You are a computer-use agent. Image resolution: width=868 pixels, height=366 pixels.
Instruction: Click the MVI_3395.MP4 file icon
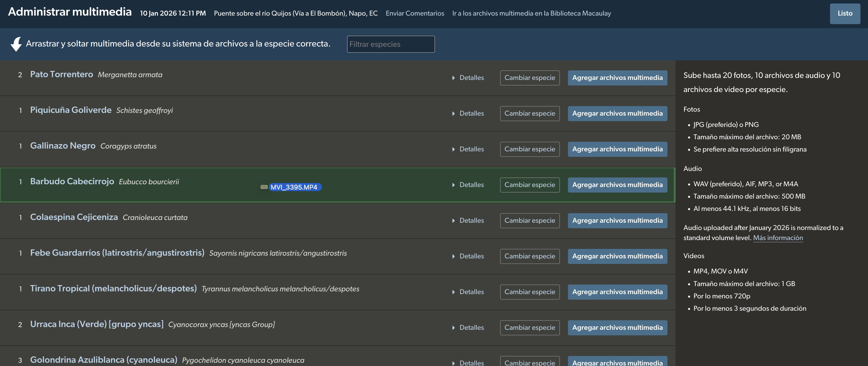pyautogui.click(x=264, y=187)
